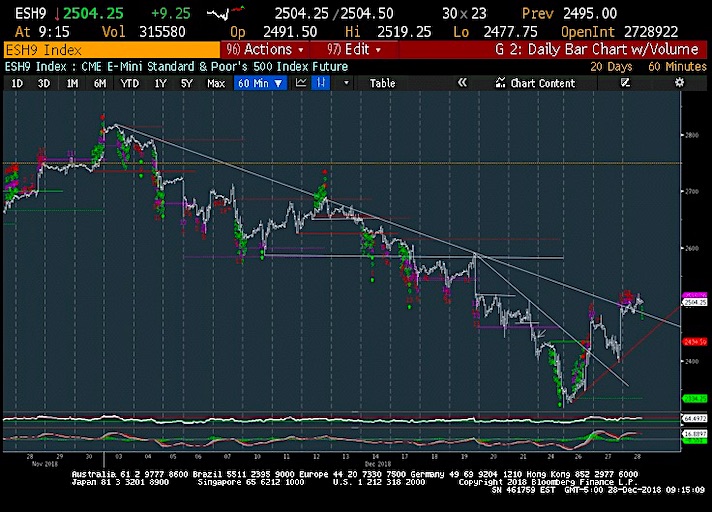This screenshot has width=712, height=512.
Task: Select the 6M range tab
Action: point(100,83)
